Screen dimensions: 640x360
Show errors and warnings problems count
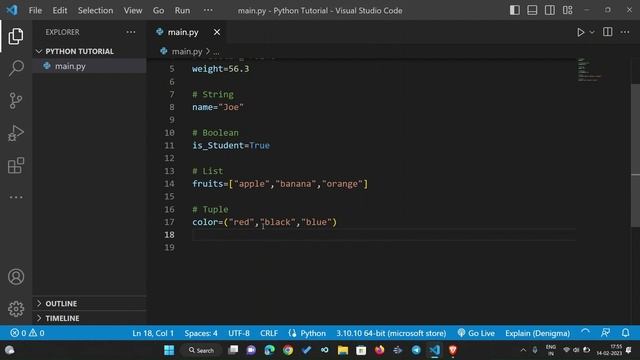pyautogui.click(x=27, y=333)
